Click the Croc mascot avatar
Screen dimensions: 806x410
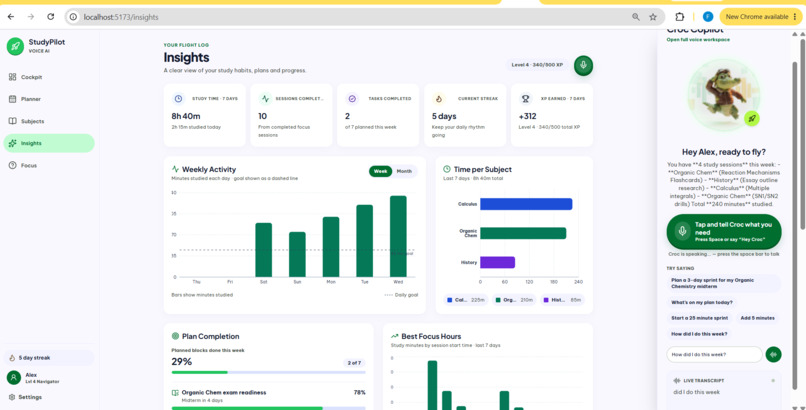[x=724, y=96]
